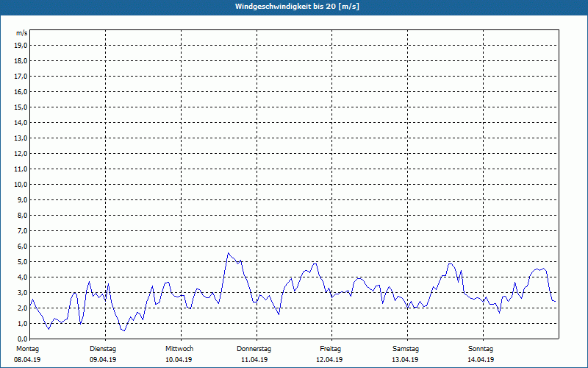Click the 15,0 y-axis value
This screenshot has height=368, width=588.
pyautogui.click(x=21, y=107)
